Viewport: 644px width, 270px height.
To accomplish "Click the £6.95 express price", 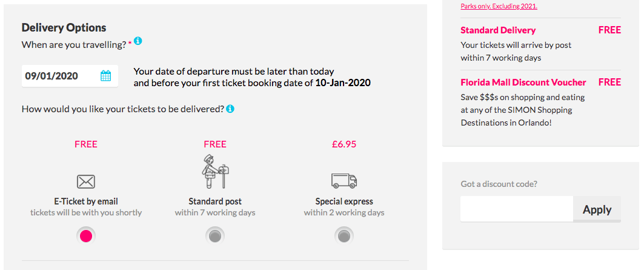I will tap(344, 144).
